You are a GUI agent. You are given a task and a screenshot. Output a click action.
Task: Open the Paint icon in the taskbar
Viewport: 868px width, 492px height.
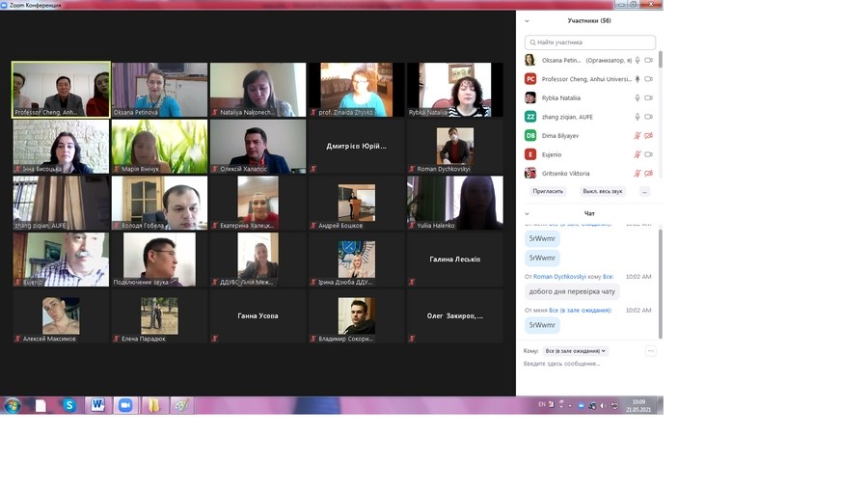[181, 405]
